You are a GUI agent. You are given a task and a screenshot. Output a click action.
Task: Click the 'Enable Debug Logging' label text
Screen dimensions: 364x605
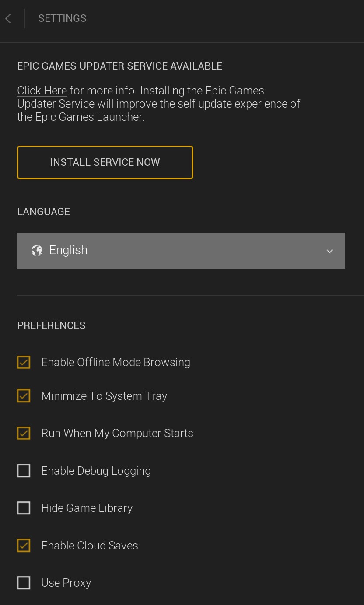coord(96,471)
